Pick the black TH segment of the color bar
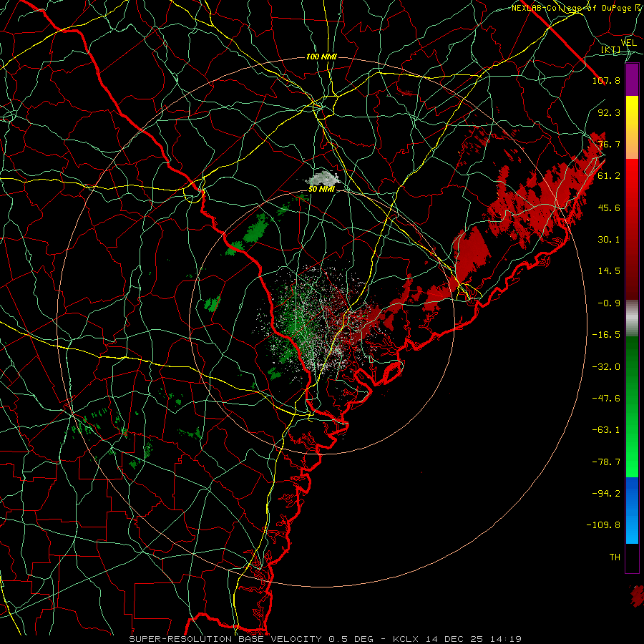The image size is (644, 644). tap(632, 557)
